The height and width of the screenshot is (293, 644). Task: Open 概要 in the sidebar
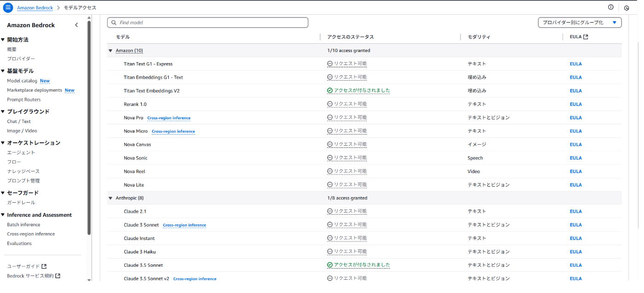12,49
